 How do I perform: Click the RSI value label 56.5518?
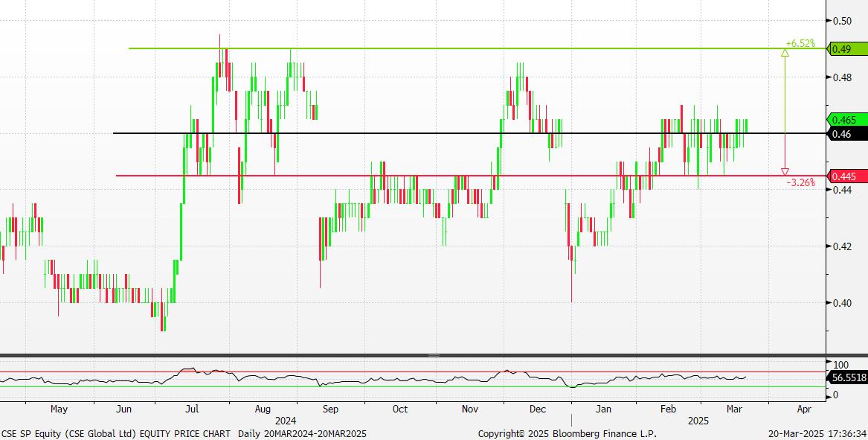pos(848,378)
